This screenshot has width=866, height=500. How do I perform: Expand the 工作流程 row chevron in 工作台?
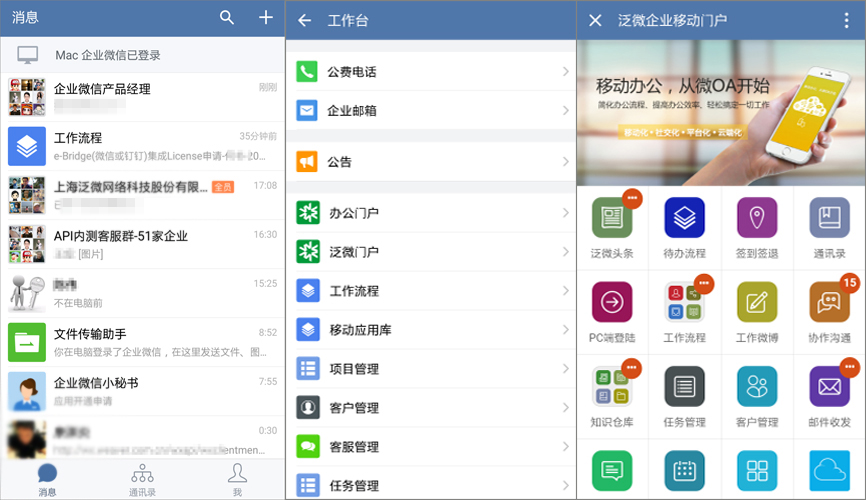pyautogui.click(x=566, y=291)
